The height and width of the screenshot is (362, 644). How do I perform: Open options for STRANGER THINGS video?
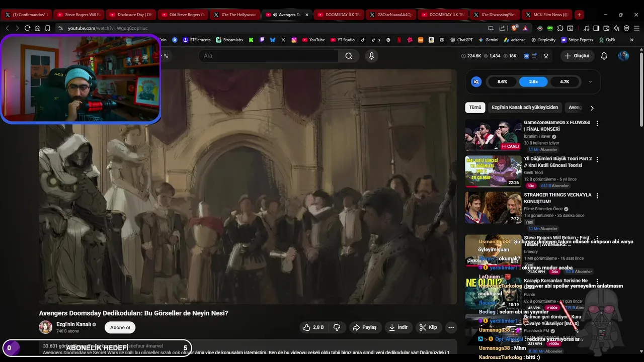point(597,196)
